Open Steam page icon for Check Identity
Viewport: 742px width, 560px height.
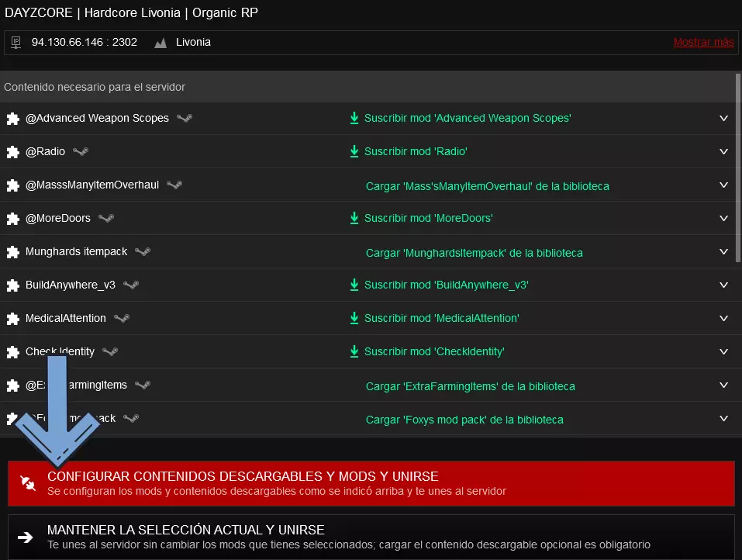pyautogui.click(x=110, y=351)
